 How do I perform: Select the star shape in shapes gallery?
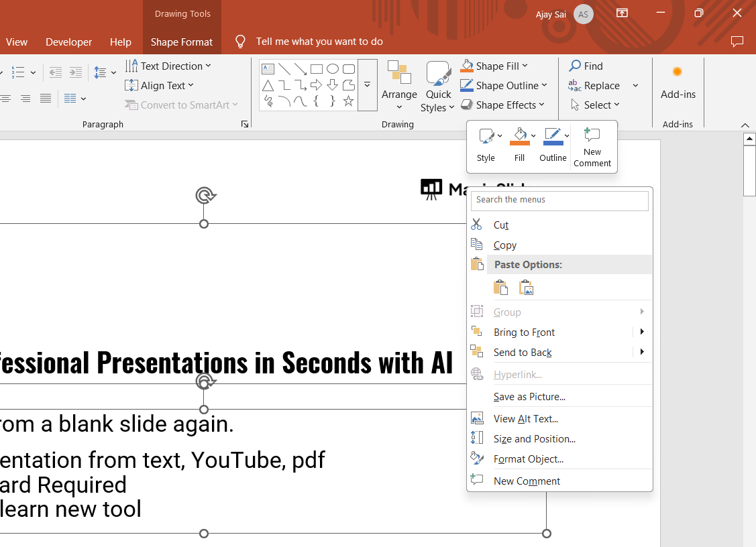pos(348,101)
